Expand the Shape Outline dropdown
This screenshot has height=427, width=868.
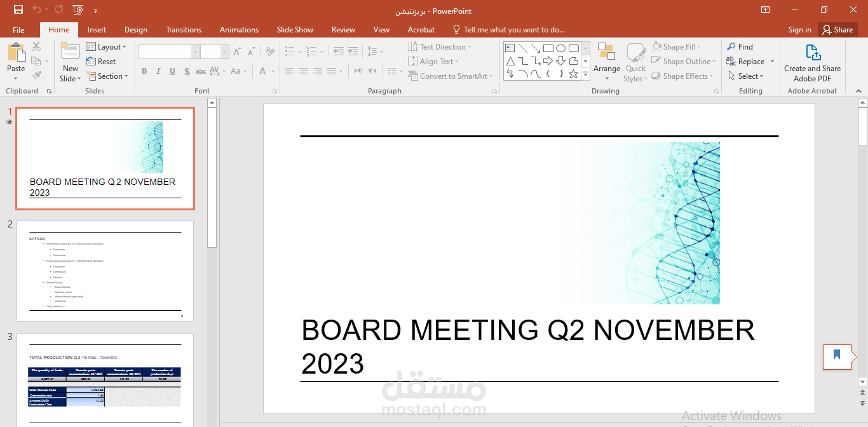click(684, 62)
